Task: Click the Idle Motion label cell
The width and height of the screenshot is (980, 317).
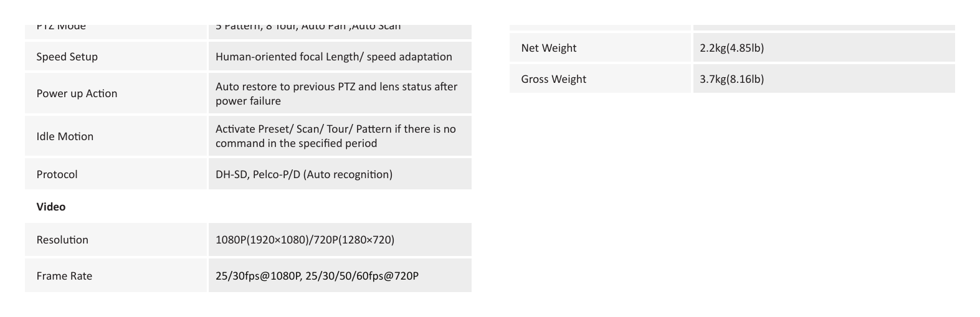Action: click(116, 136)
